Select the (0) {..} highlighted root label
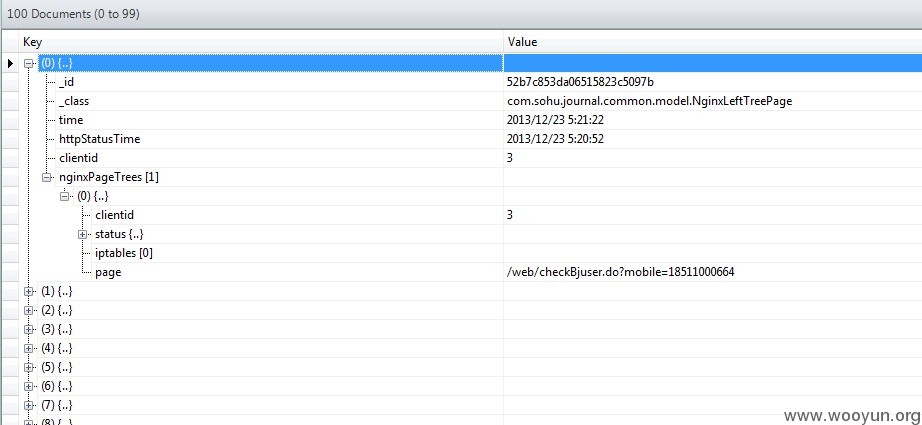This screenshot has height=425, width=922. [57, 63]
